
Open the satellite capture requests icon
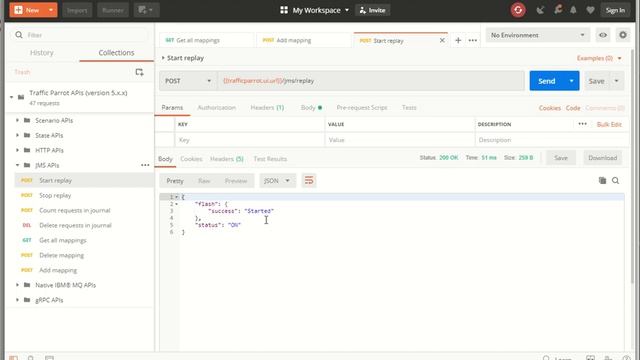(x=540, y=10)
